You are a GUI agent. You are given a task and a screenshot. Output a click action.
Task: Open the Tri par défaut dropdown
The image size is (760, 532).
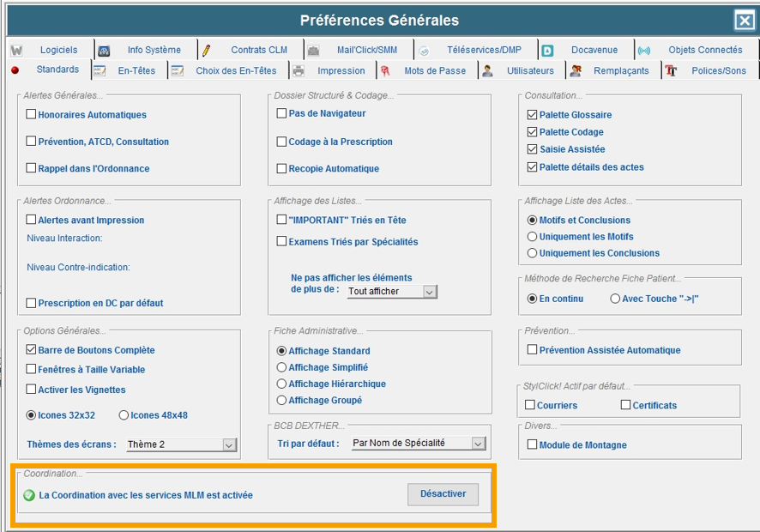click(479, 444)
